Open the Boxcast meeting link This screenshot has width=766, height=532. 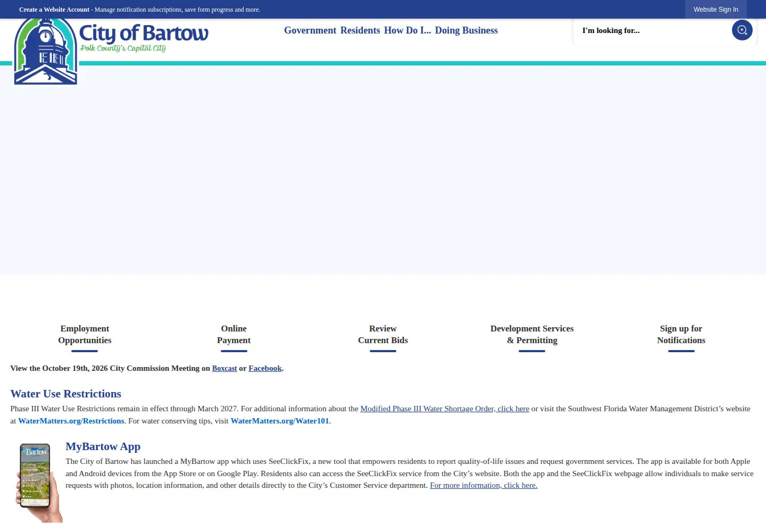(224, 368)
